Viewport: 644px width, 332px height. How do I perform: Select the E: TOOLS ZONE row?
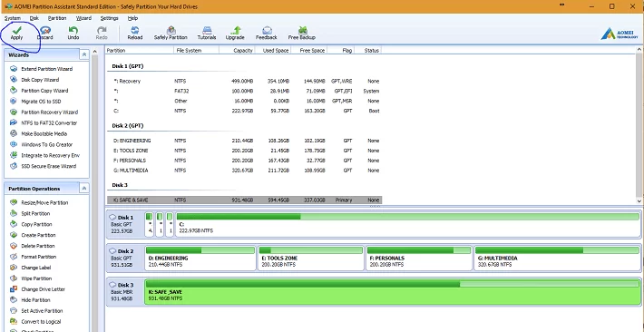[244, 151]
